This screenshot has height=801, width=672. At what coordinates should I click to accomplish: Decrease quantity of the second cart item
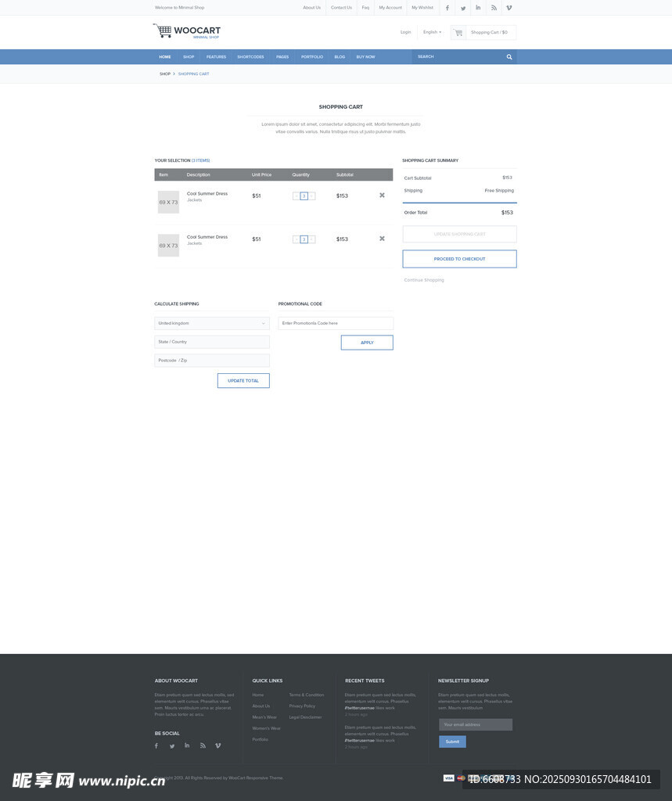tap(296, 239)
